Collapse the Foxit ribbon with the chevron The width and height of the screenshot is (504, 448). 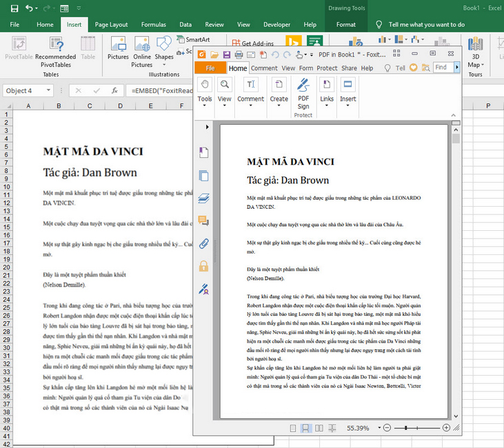(x=453, y=115)
